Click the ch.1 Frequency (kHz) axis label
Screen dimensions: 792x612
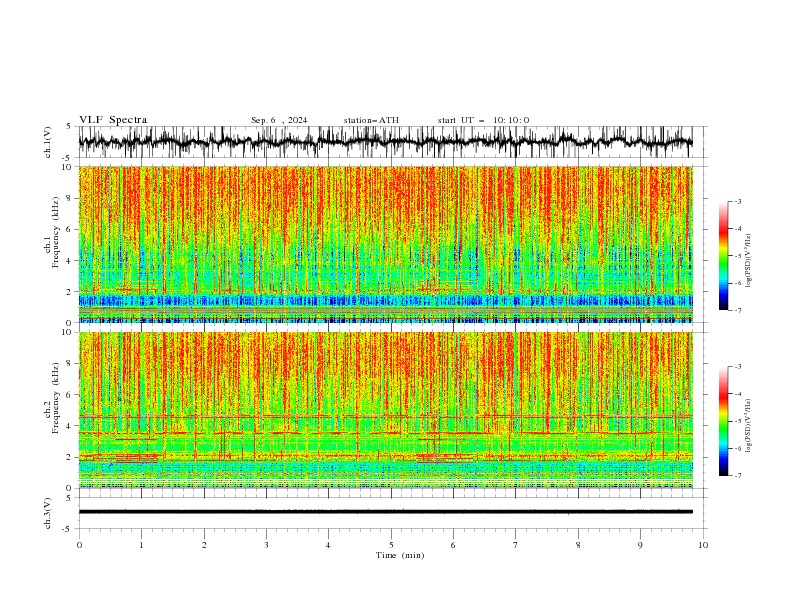(52, 233)
